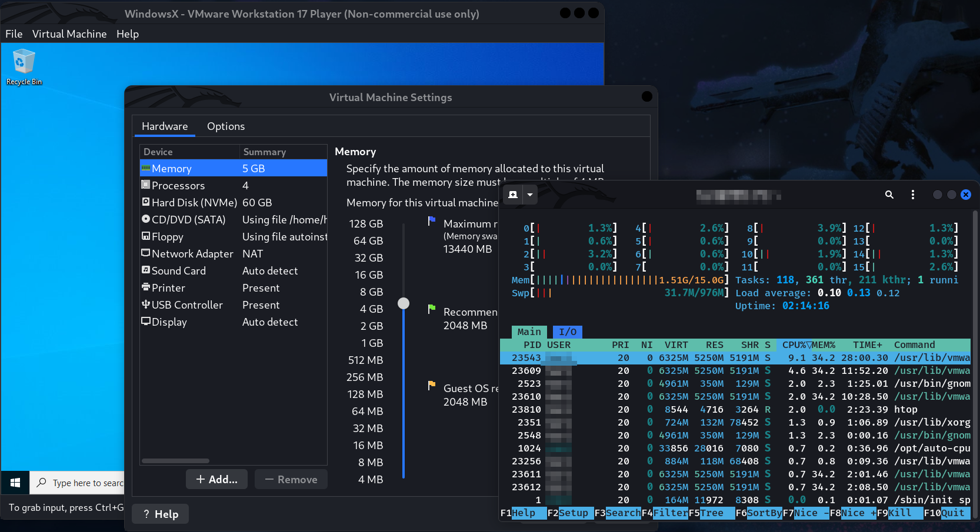Click the Add... hardware button
980x532 pixels.
[x=216, y=479]
